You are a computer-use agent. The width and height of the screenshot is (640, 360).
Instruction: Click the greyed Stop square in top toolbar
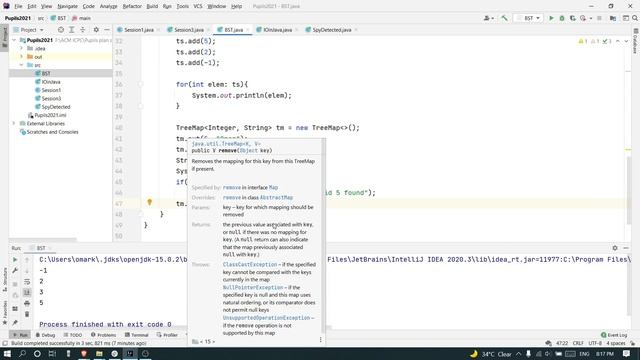pos(599,18)
